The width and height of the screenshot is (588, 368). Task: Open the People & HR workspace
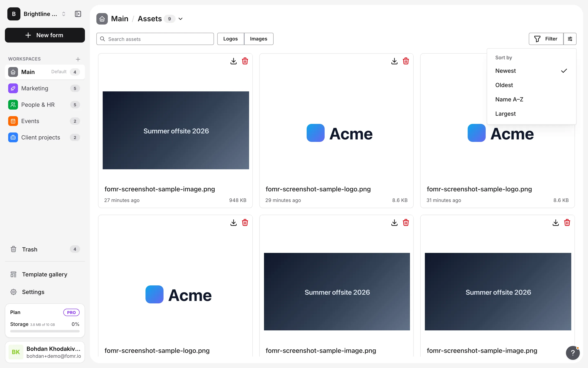[45, 105]
